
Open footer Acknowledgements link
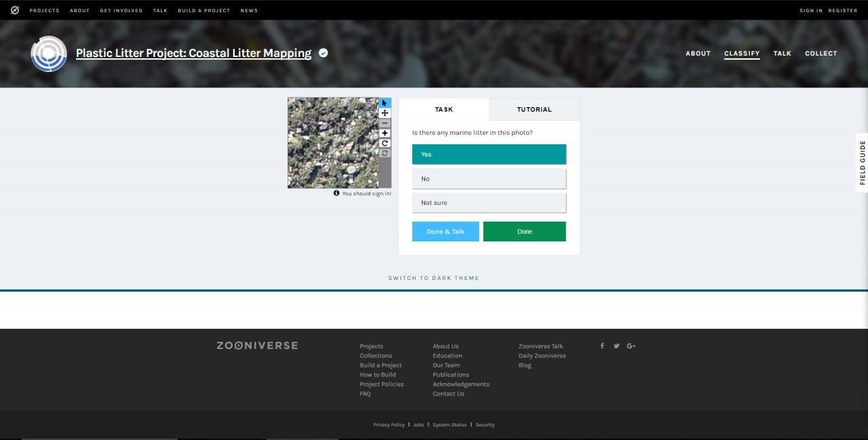click(461, 384)
